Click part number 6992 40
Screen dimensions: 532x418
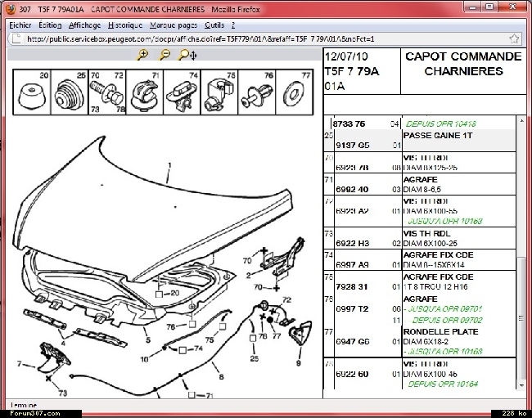352,189
